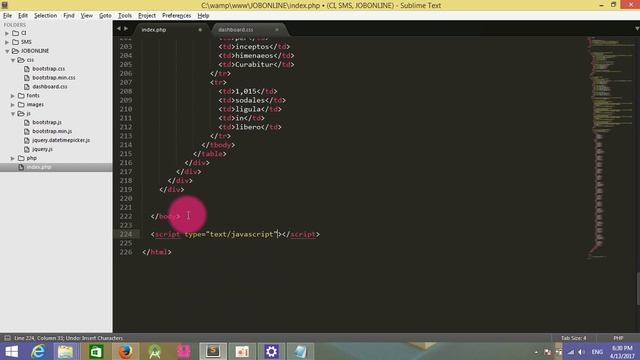
Task: Collapse the js folder arrow
Action: point(13,113)
